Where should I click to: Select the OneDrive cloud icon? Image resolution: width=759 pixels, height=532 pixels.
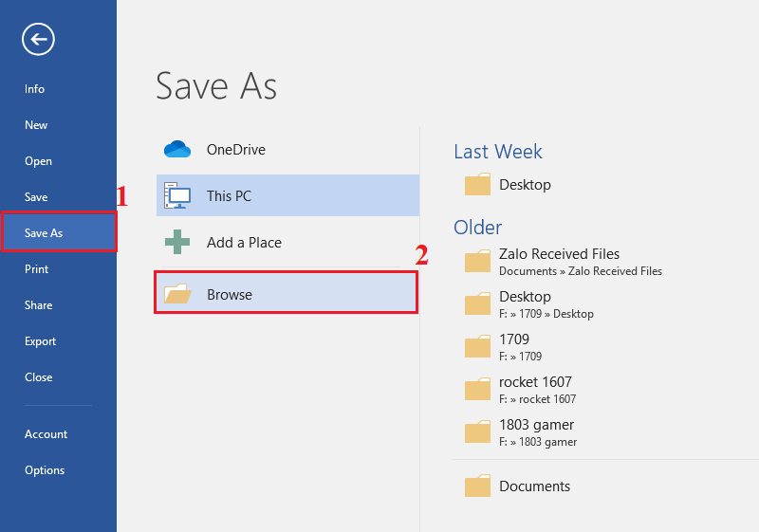177,149
